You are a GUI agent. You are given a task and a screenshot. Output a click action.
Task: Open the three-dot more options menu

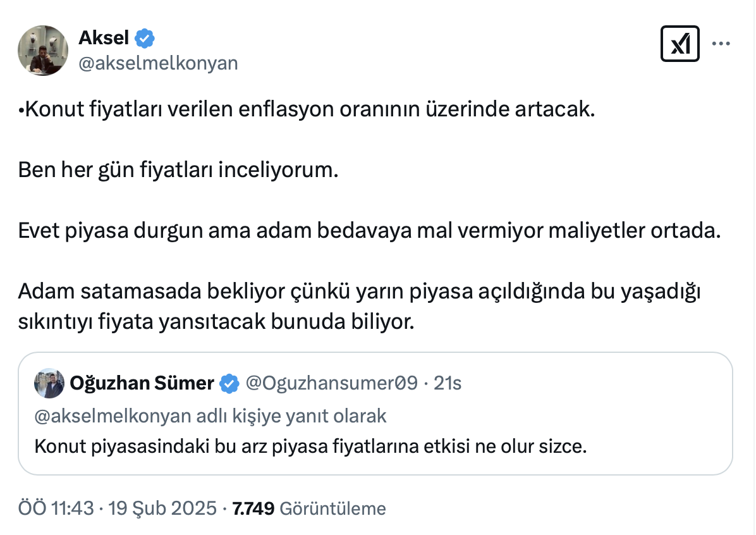coord(721,44)
